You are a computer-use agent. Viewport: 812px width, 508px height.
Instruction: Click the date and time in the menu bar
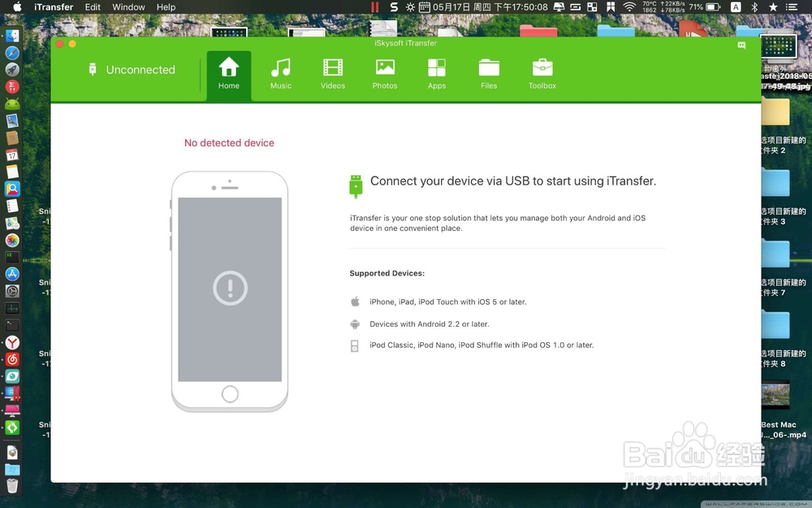coord(490,7)
